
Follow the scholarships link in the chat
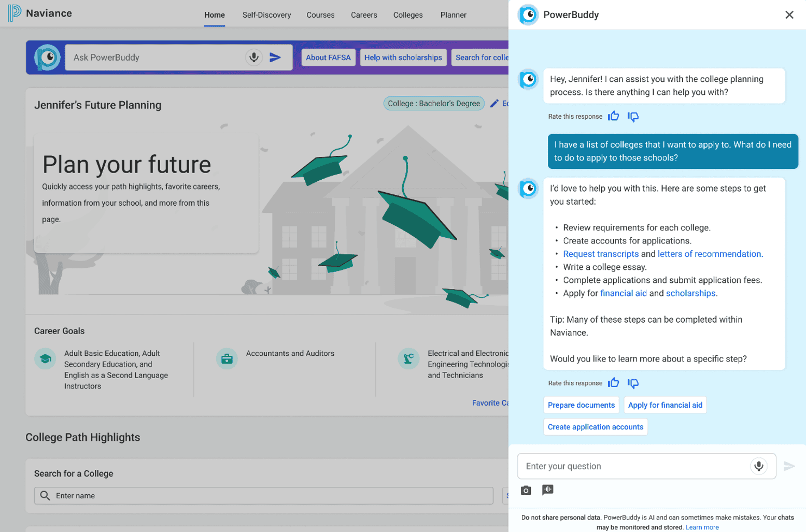click(691, 293)
